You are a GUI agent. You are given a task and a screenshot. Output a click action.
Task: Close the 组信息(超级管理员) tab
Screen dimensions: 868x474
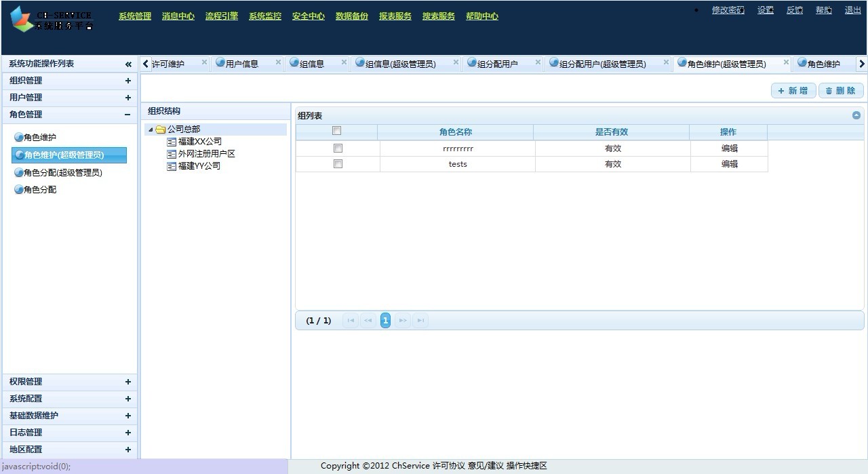click(455, 62)
